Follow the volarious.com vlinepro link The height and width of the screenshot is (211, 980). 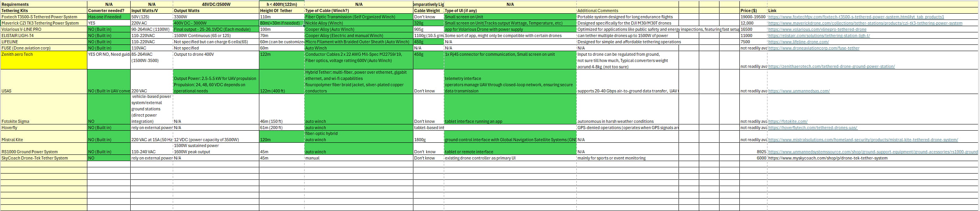click(x=817, y=30)
